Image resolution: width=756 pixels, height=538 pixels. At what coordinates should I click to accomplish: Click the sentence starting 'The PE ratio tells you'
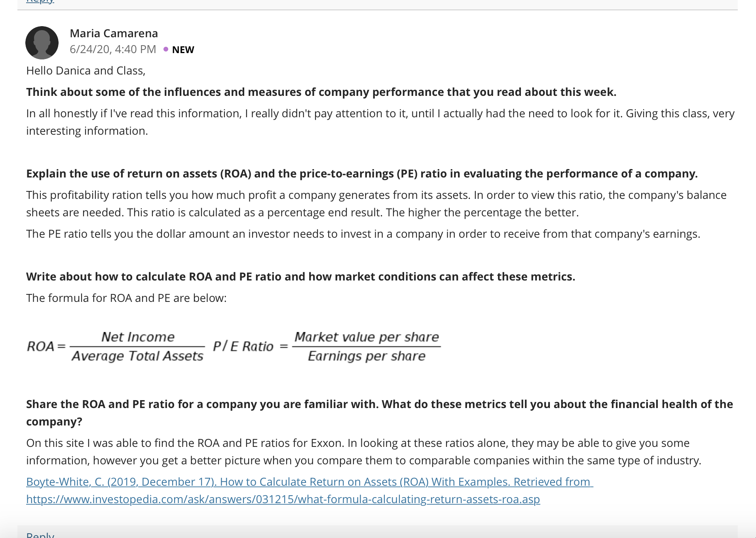[x=363, y=234]
